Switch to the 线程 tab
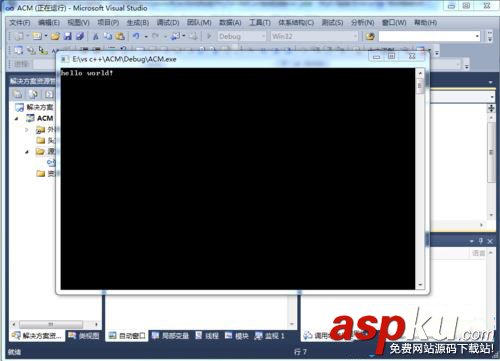Viewport: 500px width, 361px height. 207,336
